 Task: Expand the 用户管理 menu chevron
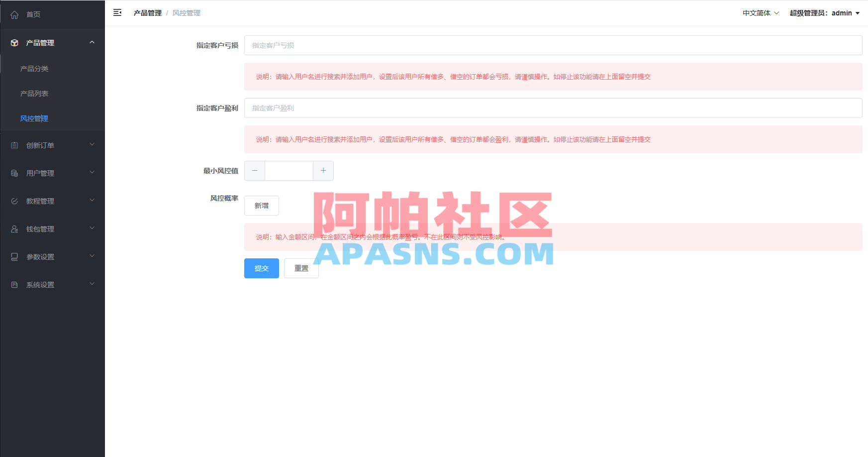click(92, 173)
